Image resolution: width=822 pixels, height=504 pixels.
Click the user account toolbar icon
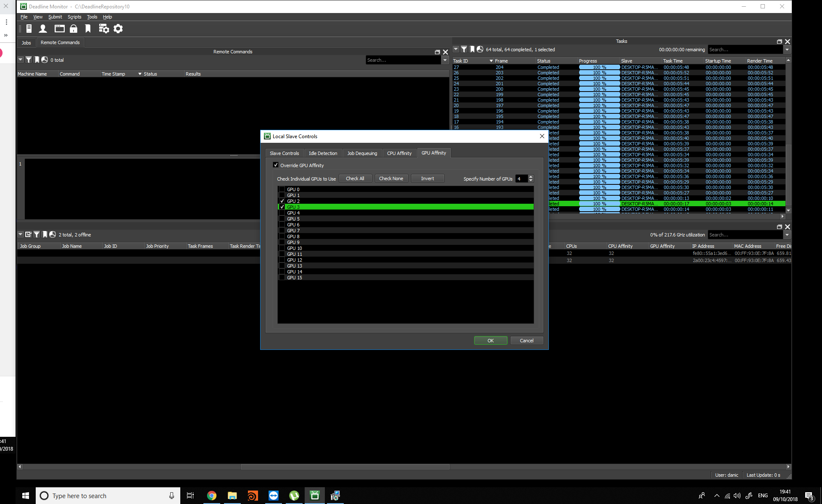coord(42,28)
